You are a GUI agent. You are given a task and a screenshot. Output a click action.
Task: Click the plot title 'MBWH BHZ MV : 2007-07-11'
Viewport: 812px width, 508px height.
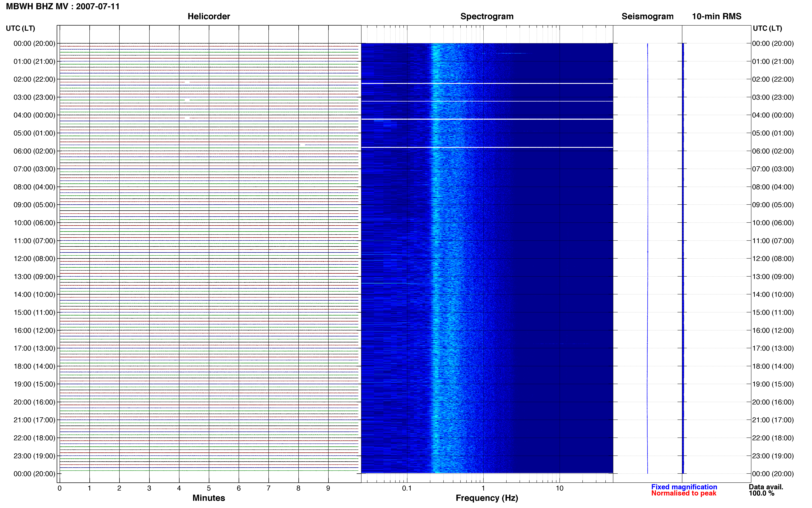63,6
